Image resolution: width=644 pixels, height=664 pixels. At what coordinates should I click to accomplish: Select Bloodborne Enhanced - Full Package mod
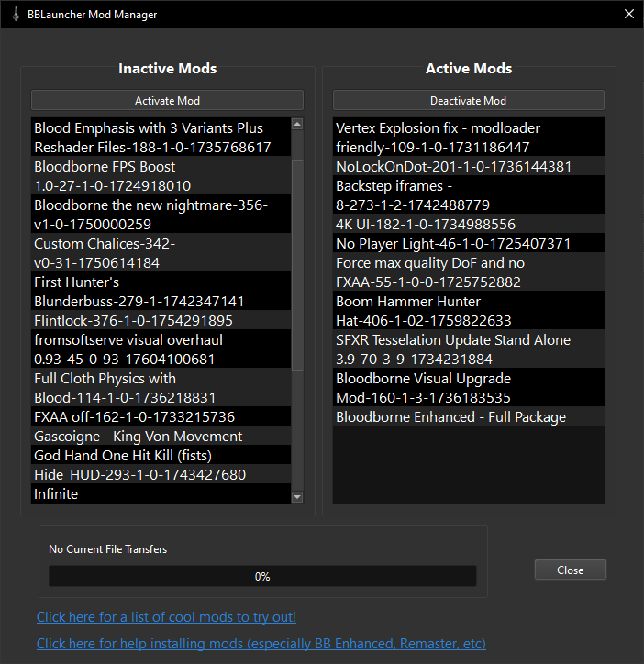tap(469, 416)
